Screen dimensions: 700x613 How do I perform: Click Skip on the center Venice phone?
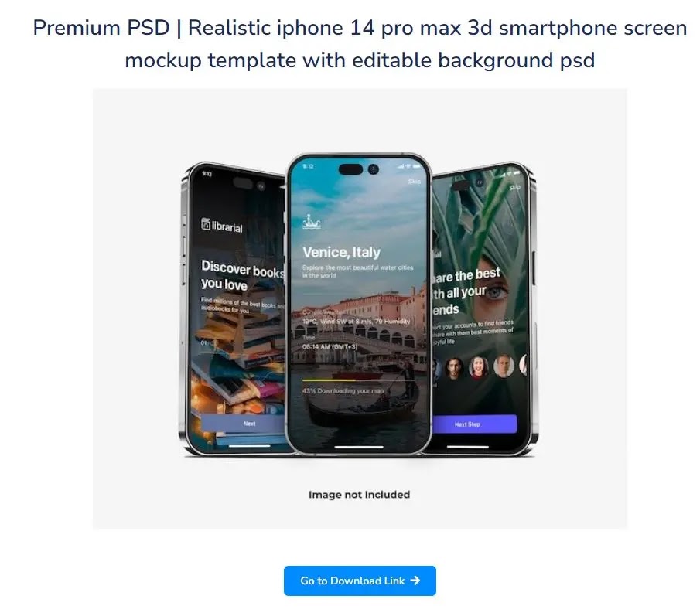click(x=415, y=181)
